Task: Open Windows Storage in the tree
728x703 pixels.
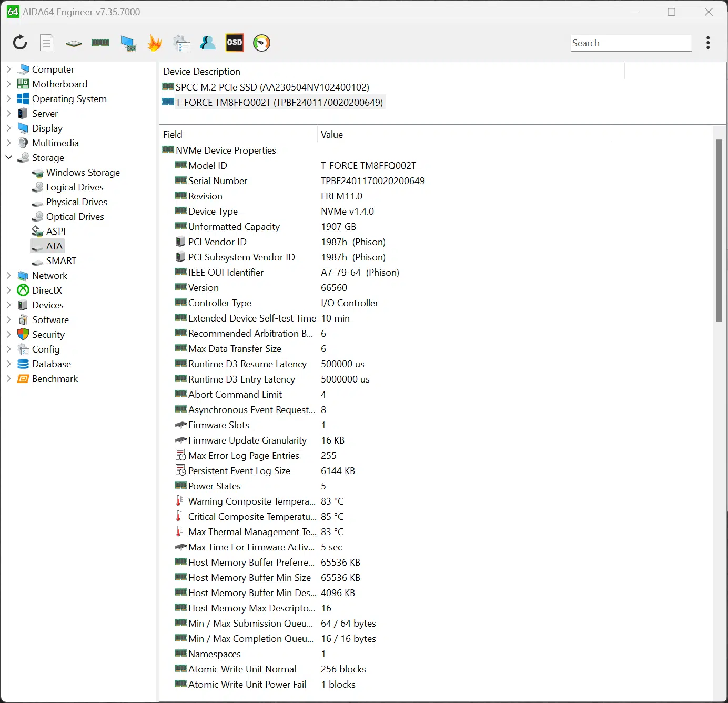Action: (x=83, y=172)
